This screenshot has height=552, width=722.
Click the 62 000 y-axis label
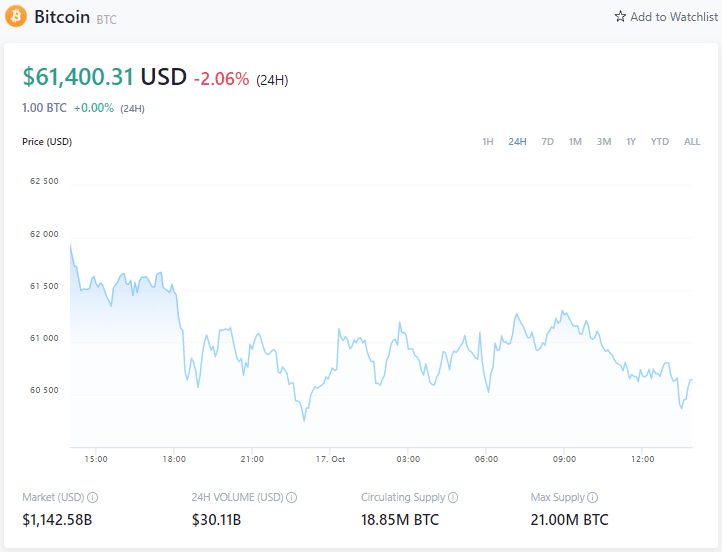pyautogui.click(x=44, y=234)
